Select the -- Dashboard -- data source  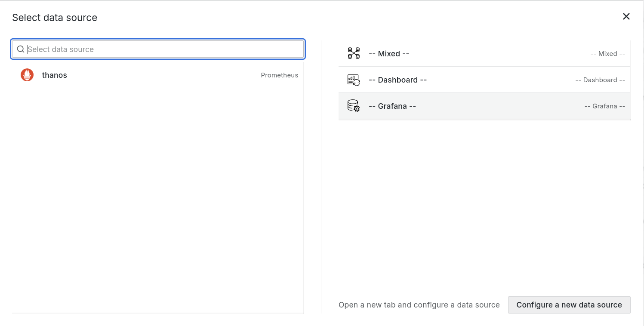484,80
